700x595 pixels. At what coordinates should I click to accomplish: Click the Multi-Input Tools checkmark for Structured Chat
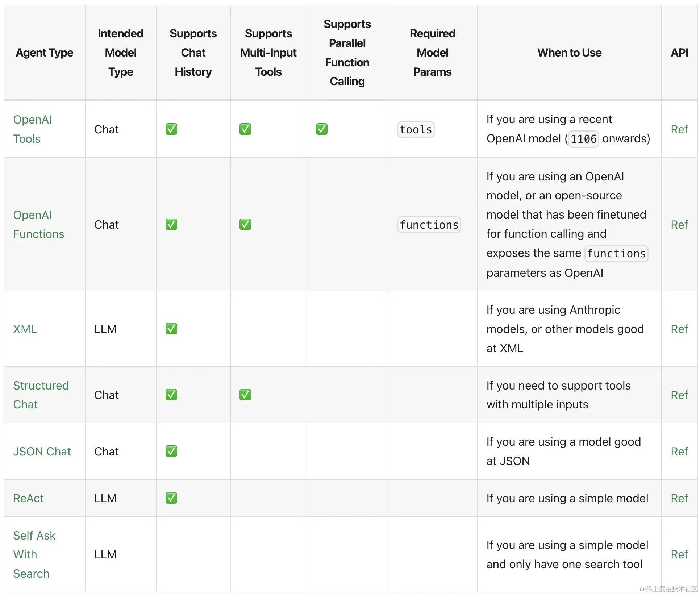[x=245, y=395]
